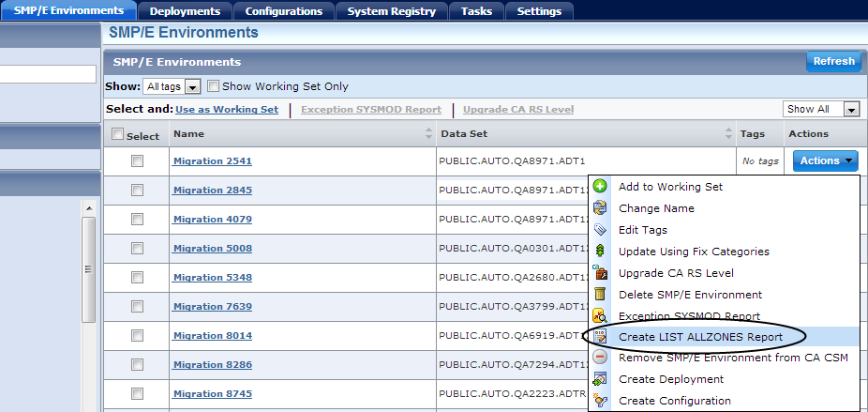Open the System Registry tab

[392, 11]
